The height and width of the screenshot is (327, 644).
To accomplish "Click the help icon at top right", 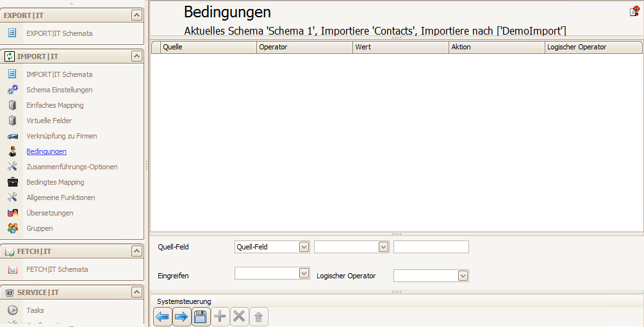I will 634,12.
